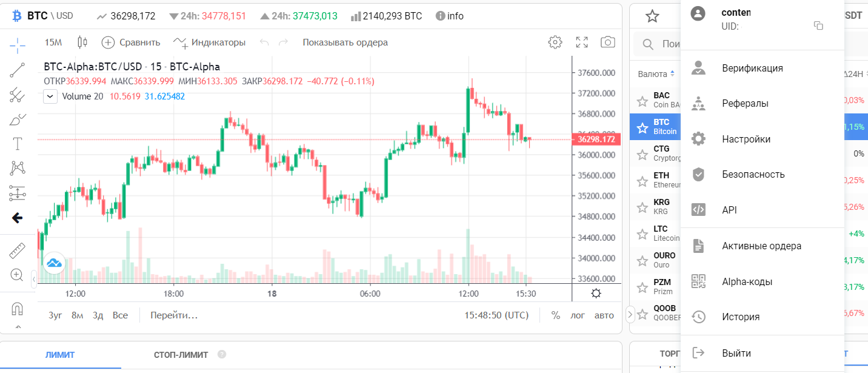The width and height of the screenshot is (868, 373).
Task: Open chart settings gear icon
Action: point(555,42)
